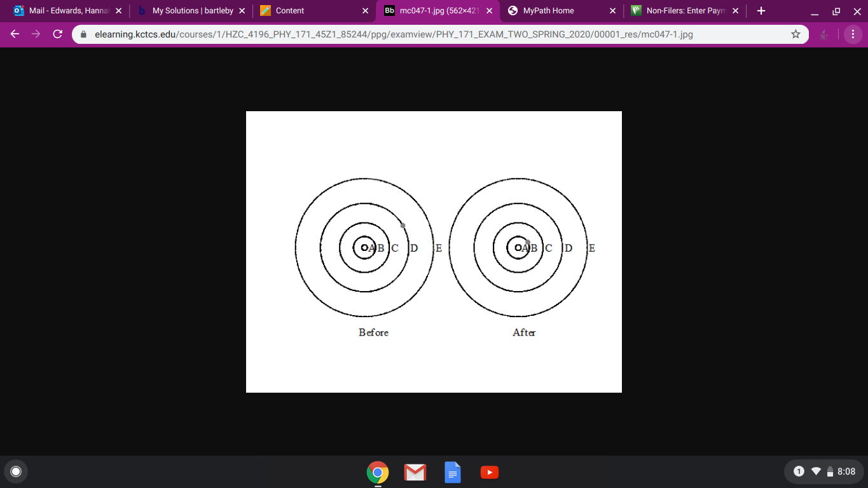Open the Chrome OS launcher button

tap(16, 471)
